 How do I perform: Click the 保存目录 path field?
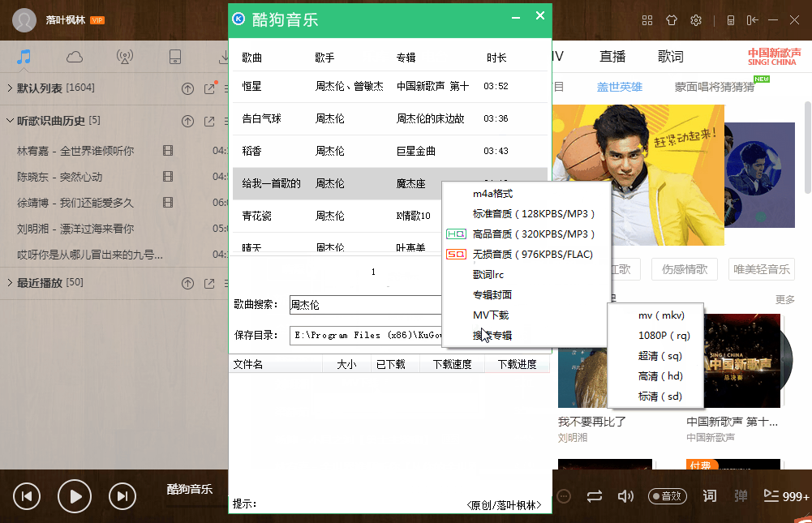(366, 336)
